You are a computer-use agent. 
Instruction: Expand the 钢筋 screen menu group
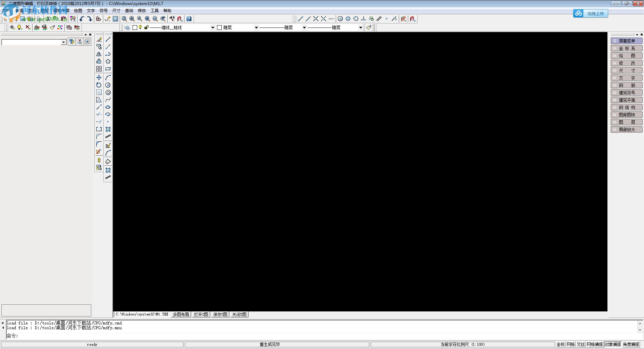[627, 85]
